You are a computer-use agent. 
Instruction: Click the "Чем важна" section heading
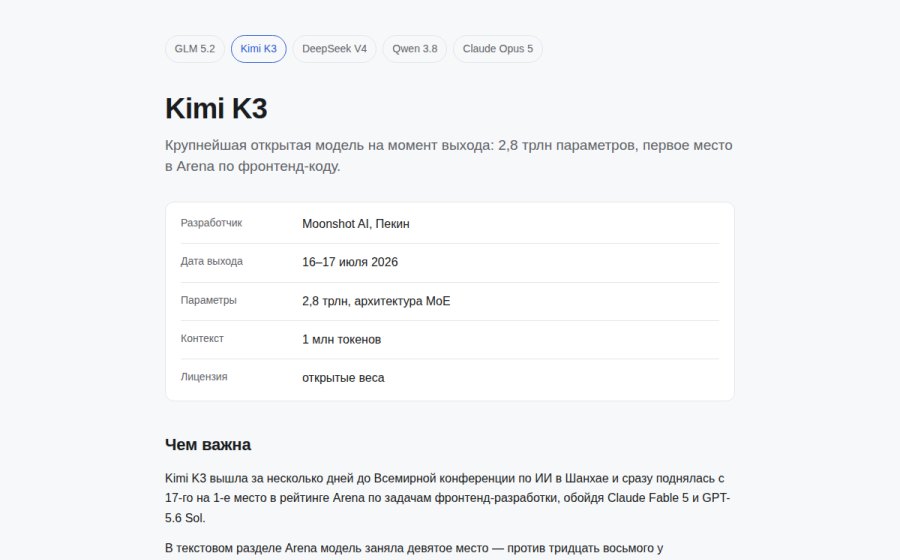pos(208,445)
